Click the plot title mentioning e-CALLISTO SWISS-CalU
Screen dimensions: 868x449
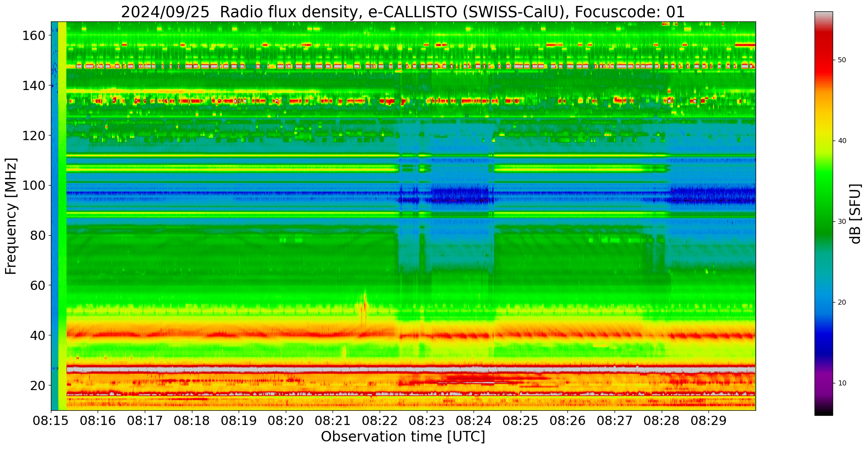click(x=403, y=12)
